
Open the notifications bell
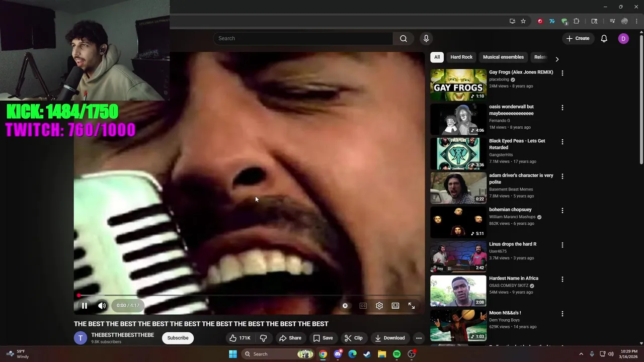tap(604, 38)
